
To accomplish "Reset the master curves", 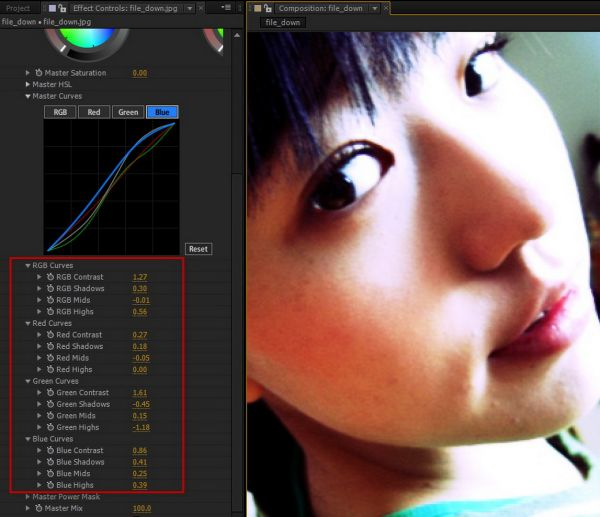I will pyautogui.click(x=198, y=249).
